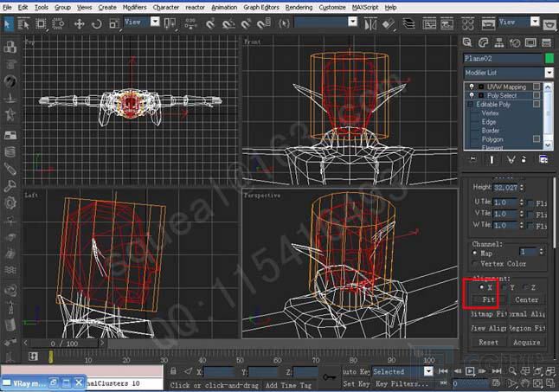Switch to the Utilities command panel

coord(547,42)
